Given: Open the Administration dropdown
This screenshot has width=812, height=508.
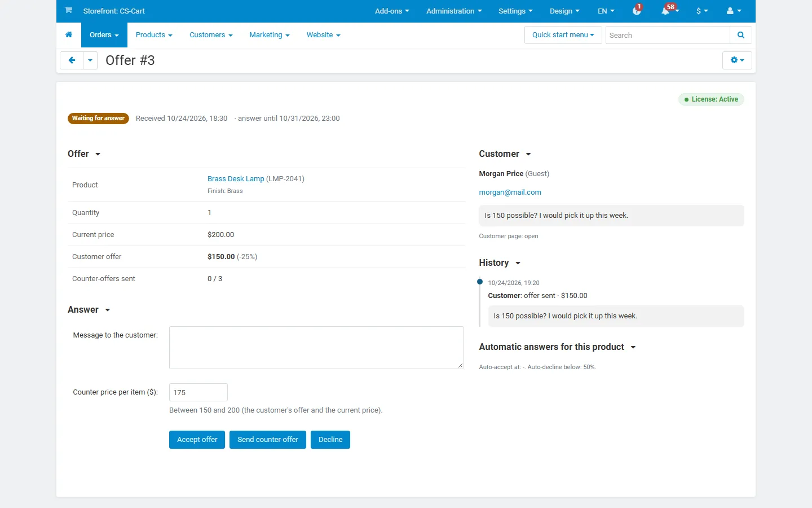Looking at the screenshot, I should [x=454, y=11].
